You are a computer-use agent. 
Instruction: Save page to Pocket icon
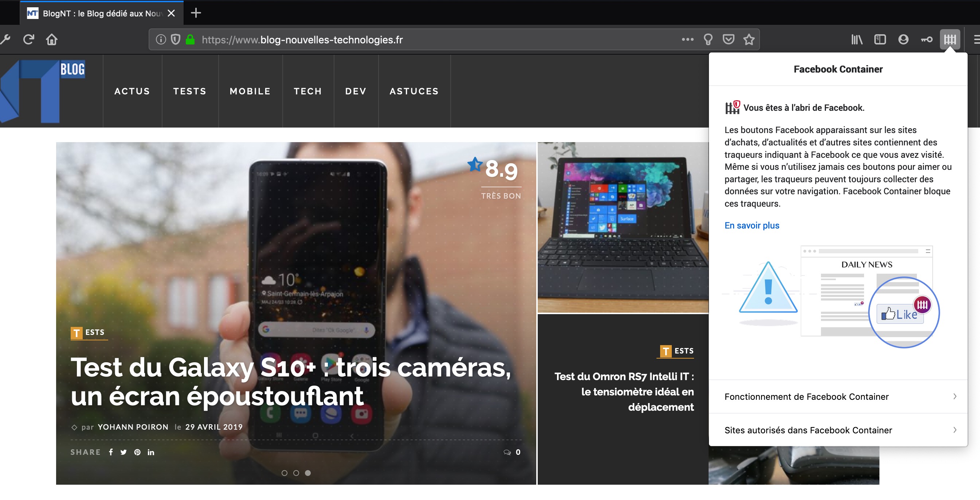tap(728, 39)
